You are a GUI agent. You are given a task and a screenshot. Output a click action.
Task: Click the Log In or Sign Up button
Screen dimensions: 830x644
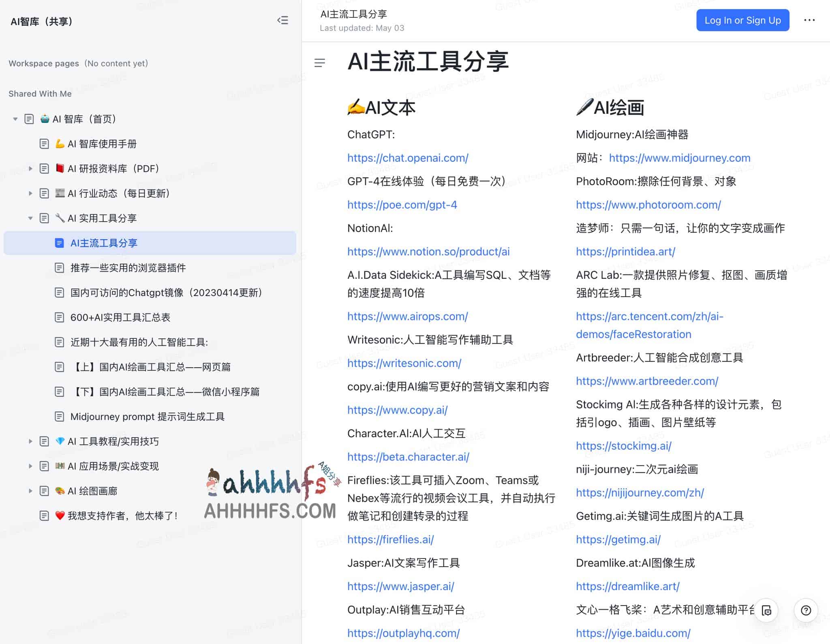(743, 20)
